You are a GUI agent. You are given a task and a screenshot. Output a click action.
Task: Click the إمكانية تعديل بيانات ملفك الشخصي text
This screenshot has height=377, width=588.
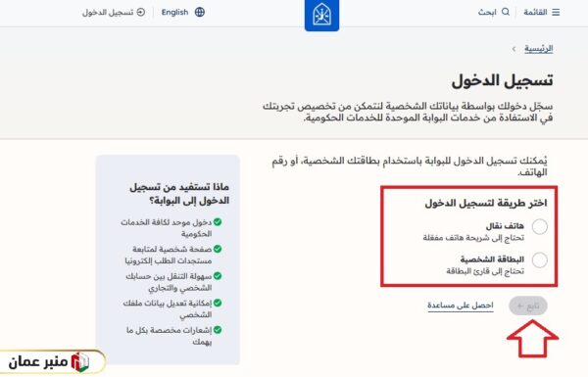click(x=168, y=308)
